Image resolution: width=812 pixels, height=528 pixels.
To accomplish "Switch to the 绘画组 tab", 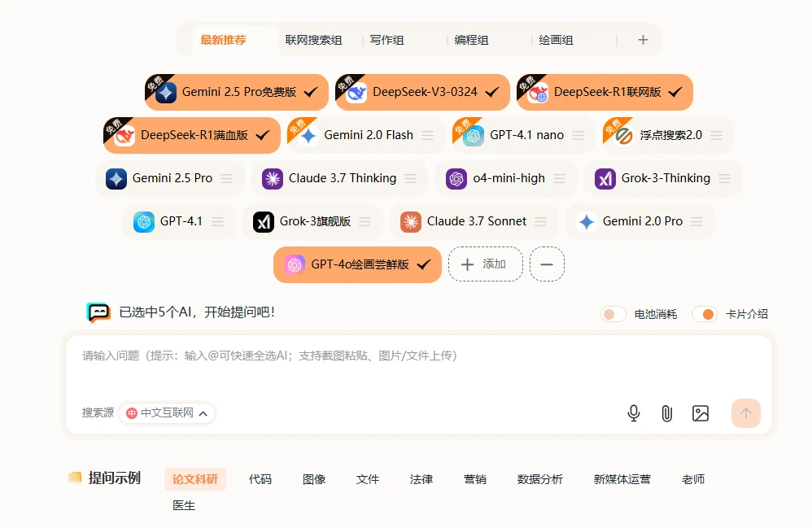I will point(556,40).
